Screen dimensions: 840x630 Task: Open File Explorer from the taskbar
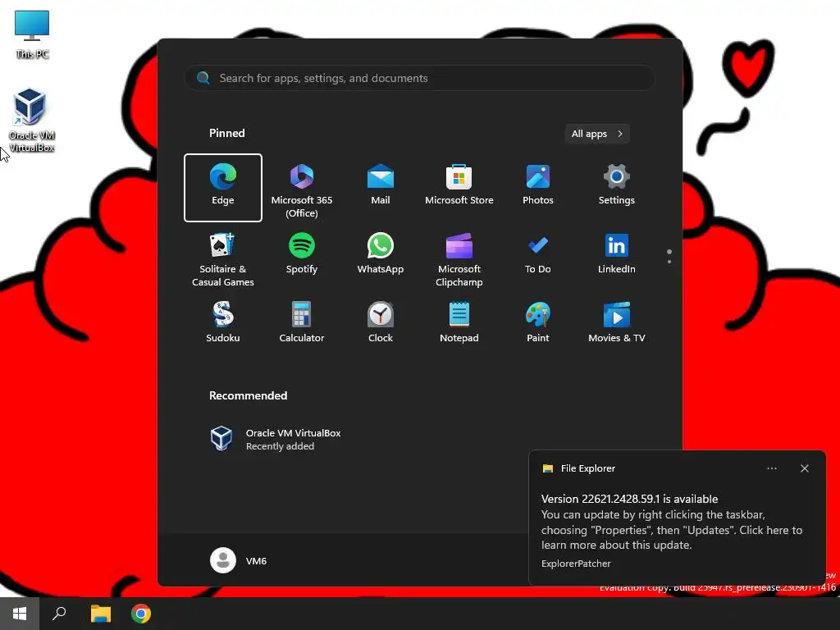(100, 614)
